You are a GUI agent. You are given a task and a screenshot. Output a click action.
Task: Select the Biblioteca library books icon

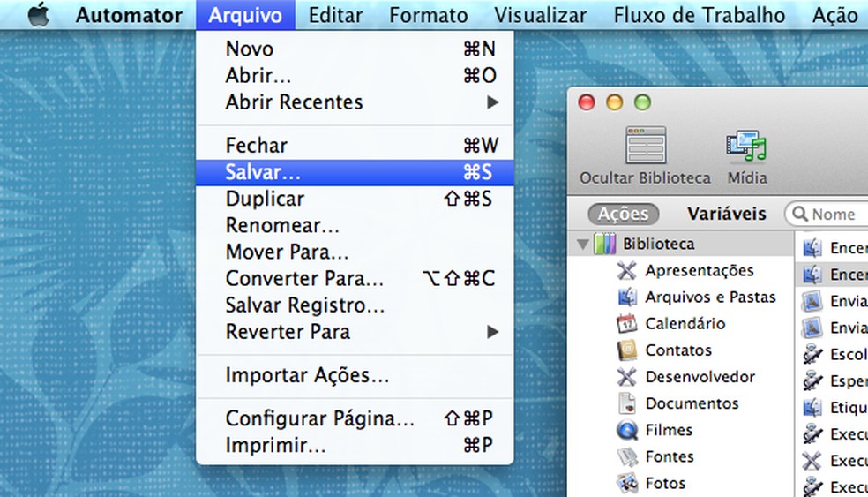(x=604, y=244)
